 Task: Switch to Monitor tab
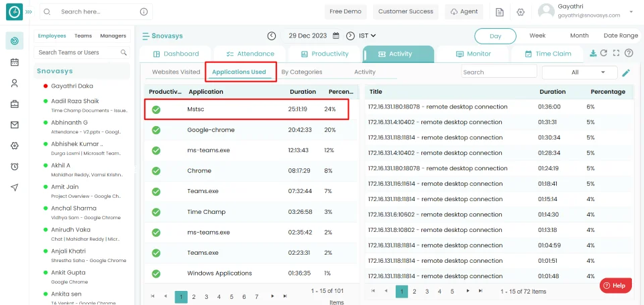tap(473, 54)
